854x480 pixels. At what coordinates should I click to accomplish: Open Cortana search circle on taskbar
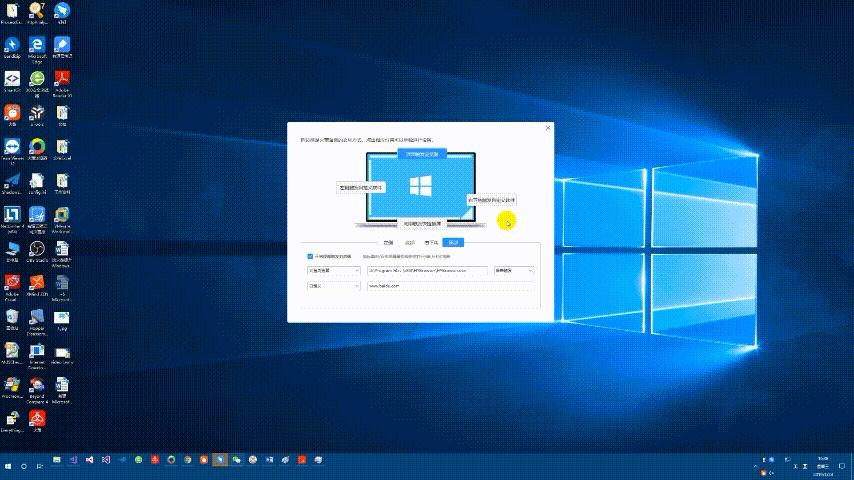pyautogui.click(x=24, y=466)
